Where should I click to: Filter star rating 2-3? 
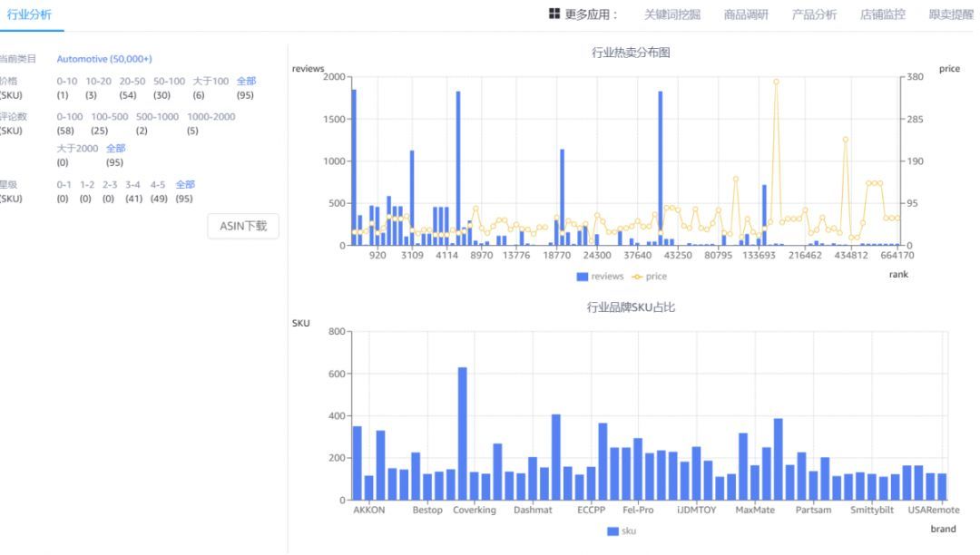[x=110, y=185]
